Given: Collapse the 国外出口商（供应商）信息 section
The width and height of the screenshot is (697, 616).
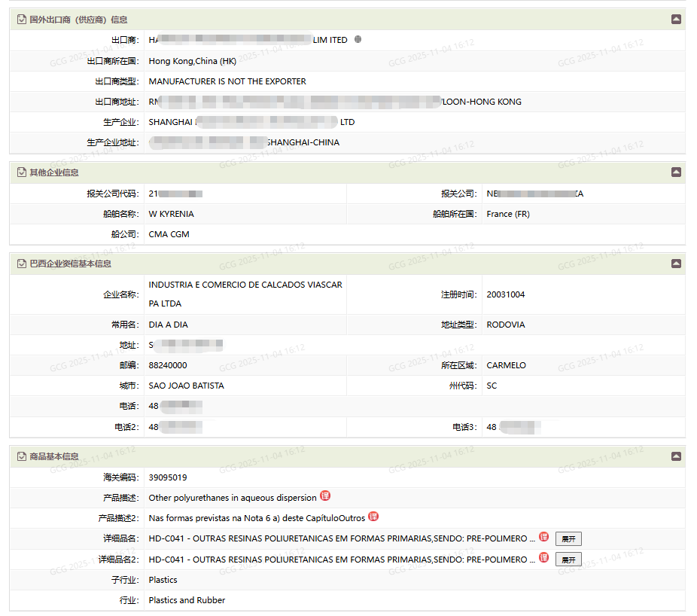Looking at the screenshot, I should [x=676, y=20].
